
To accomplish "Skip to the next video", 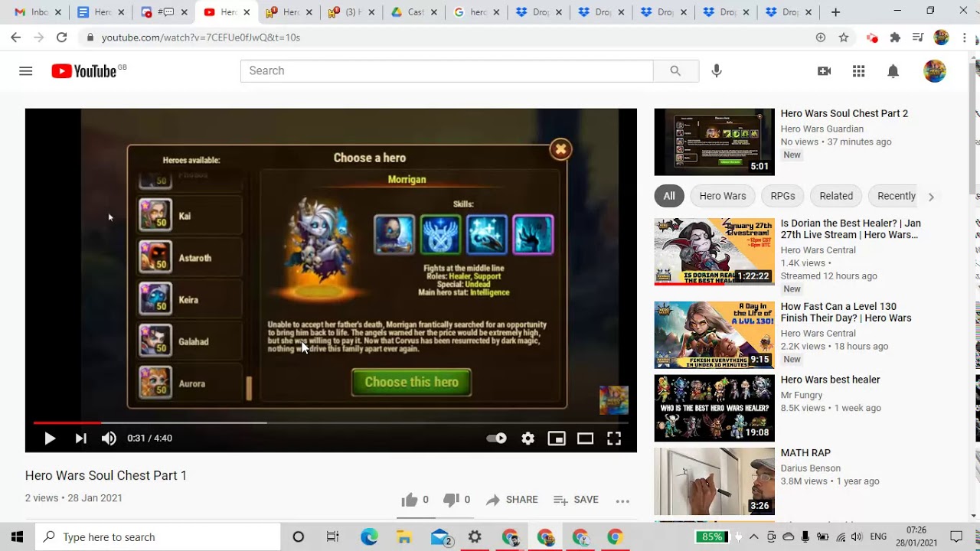I will pyautogui.click(x=80, y=439).
